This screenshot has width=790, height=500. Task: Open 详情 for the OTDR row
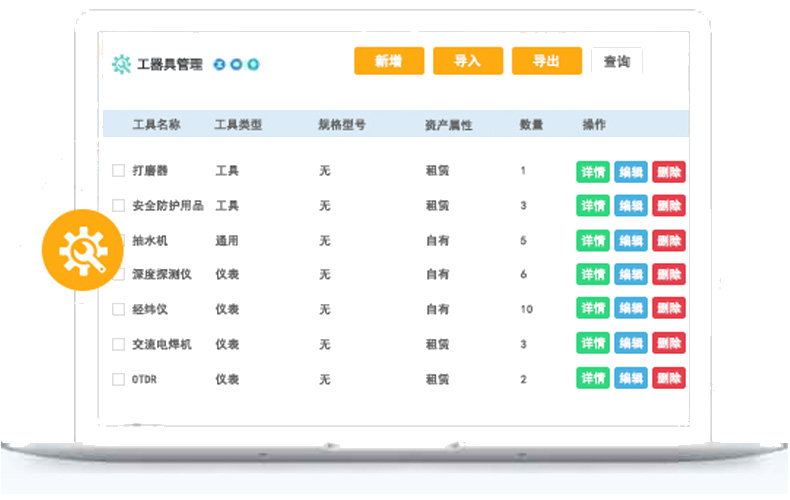(593, 378)
